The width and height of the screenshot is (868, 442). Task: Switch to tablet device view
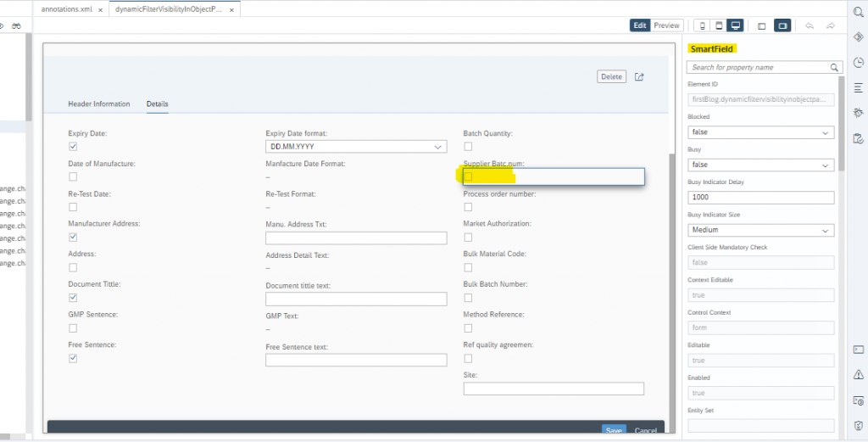coord(719,25)
